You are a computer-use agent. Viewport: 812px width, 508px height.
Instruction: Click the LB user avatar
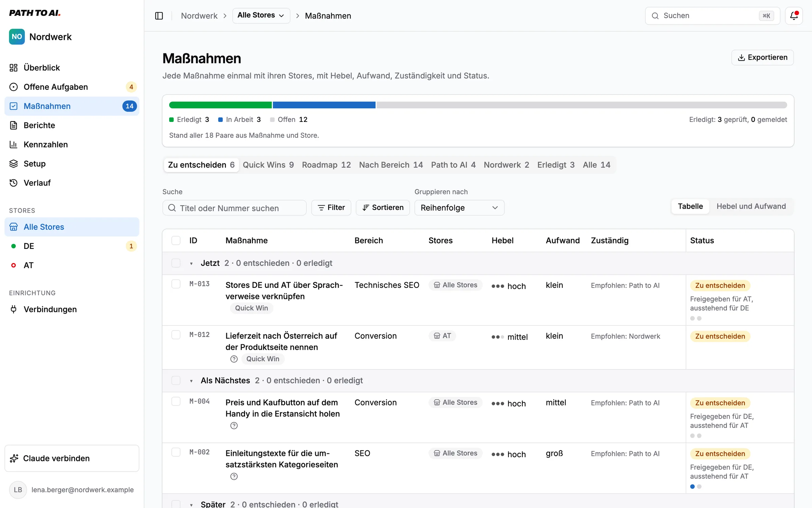[x=18, y=490]
